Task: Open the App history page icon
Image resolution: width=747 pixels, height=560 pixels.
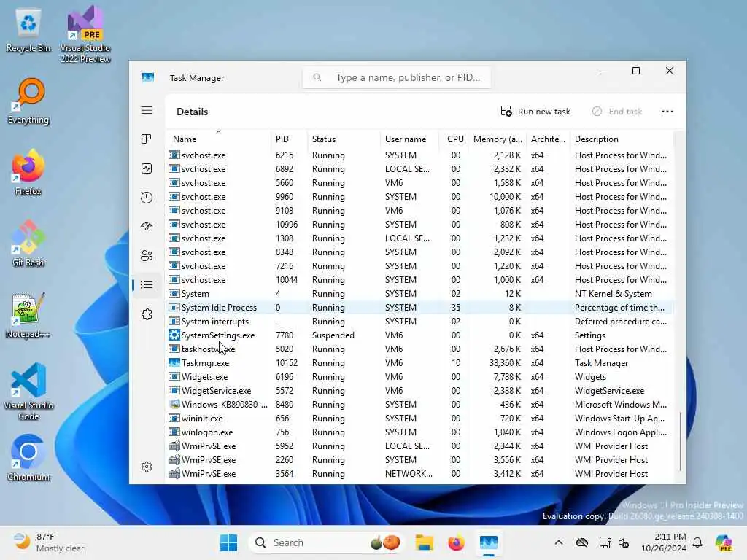Action: [x=147, y=197]
